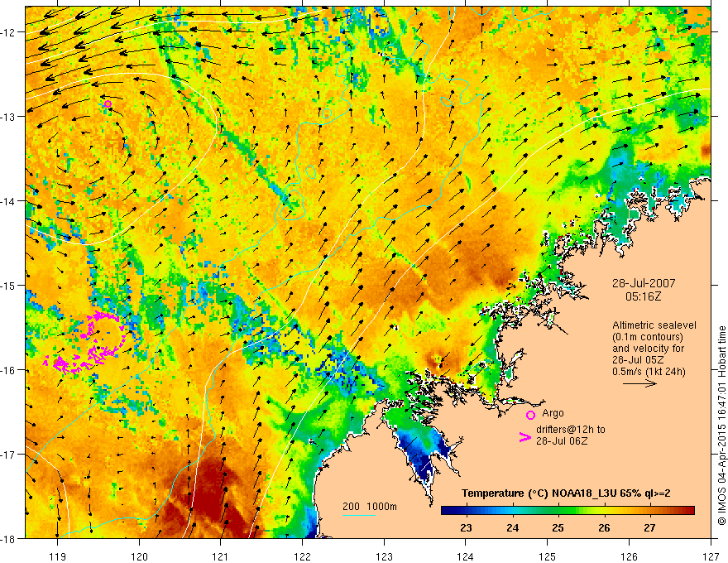Image resolution: width=728 pixels, height=563 pixels.
Task: Click the 0.5m/s (1kt 24h) text
Action: [x=649, y=372]
